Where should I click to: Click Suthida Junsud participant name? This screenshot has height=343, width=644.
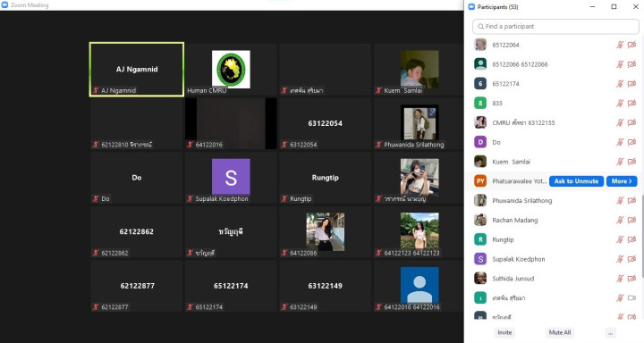coord(513,279)
